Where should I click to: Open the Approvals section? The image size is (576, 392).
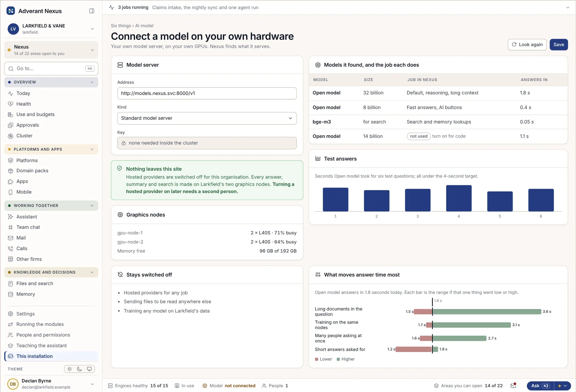tap(51, 125)
